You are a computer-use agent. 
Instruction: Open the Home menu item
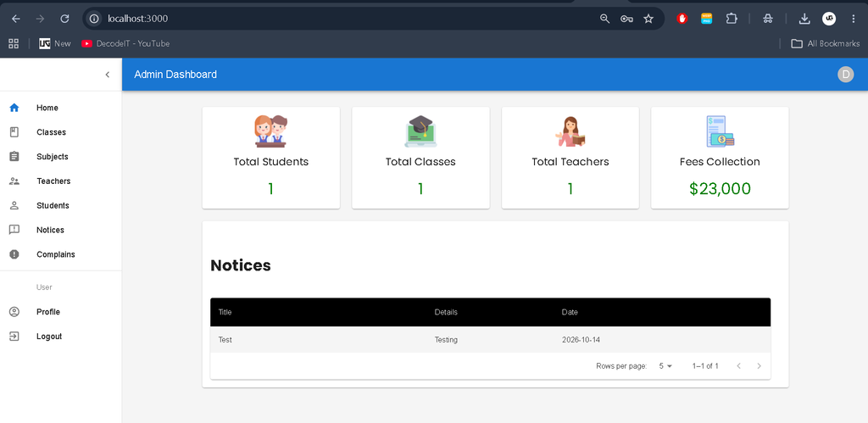pyautogui.click(x=61, y=108)
